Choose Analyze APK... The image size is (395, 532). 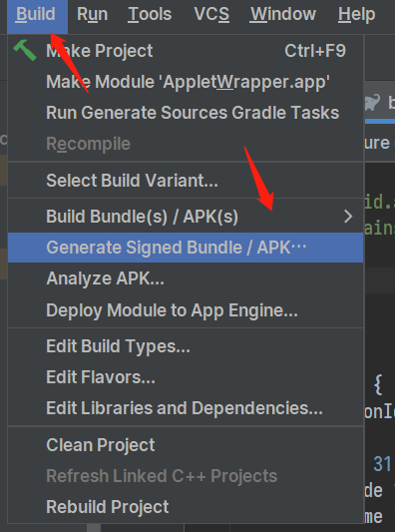pos(186,278)
